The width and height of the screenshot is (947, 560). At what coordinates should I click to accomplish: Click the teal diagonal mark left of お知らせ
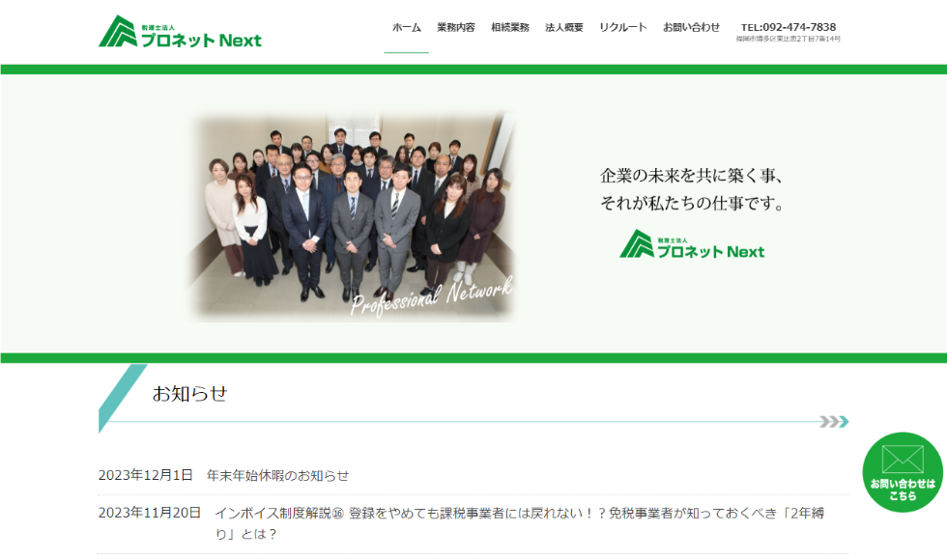click(120, 394)
